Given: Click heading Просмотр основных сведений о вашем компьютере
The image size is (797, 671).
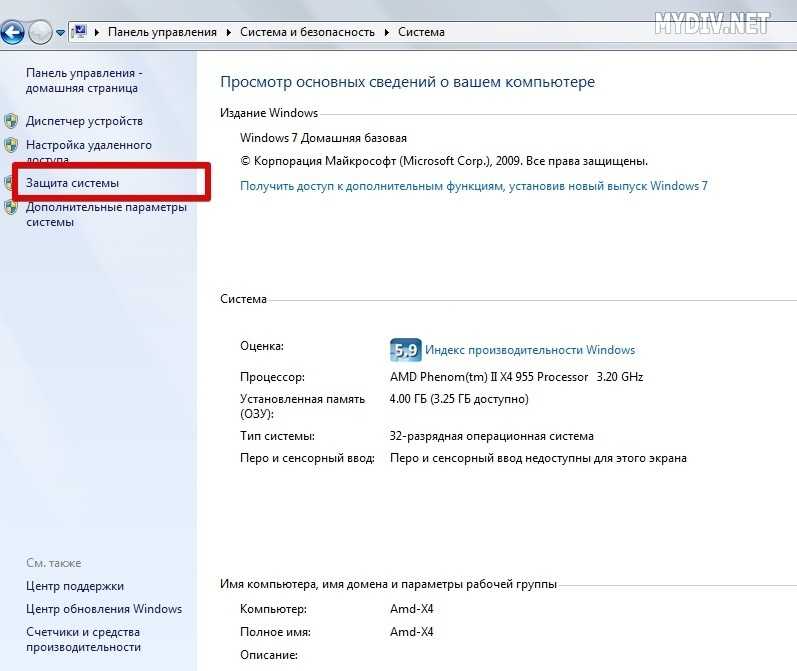Looking at the screenshot, I should tap(407, 82).
